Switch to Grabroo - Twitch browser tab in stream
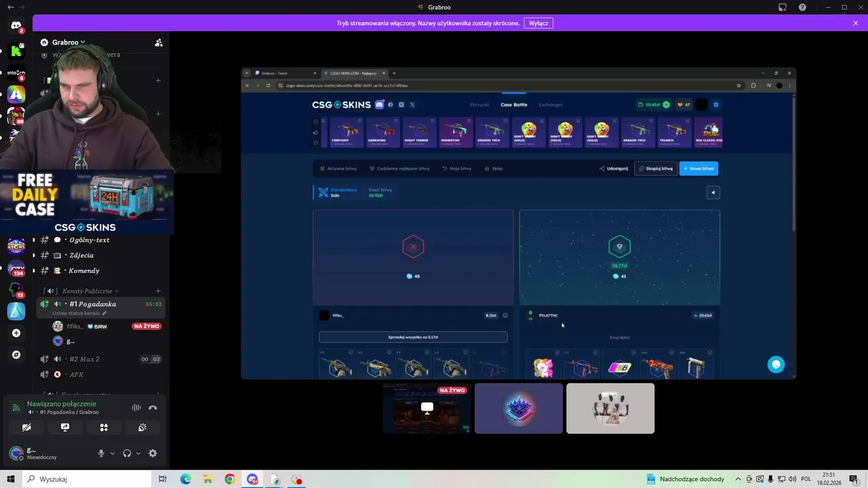This screenshot has height=488, width=868. pos(285,73)
